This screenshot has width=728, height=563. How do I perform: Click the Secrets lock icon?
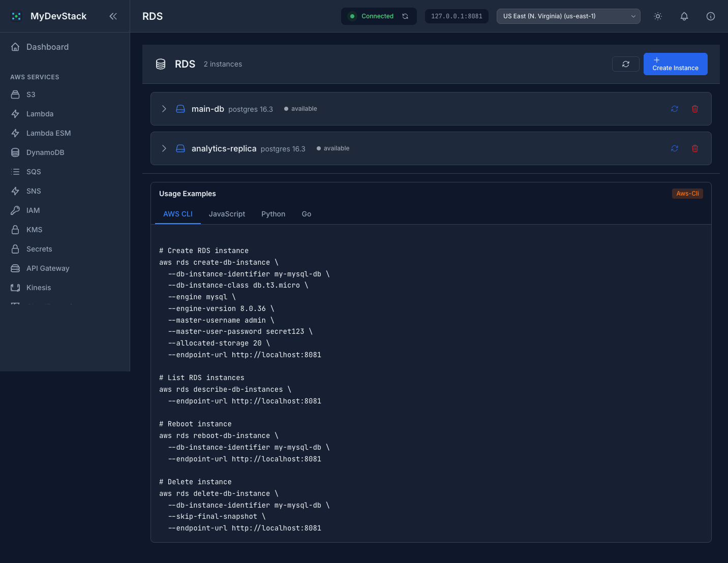[15, 249]
